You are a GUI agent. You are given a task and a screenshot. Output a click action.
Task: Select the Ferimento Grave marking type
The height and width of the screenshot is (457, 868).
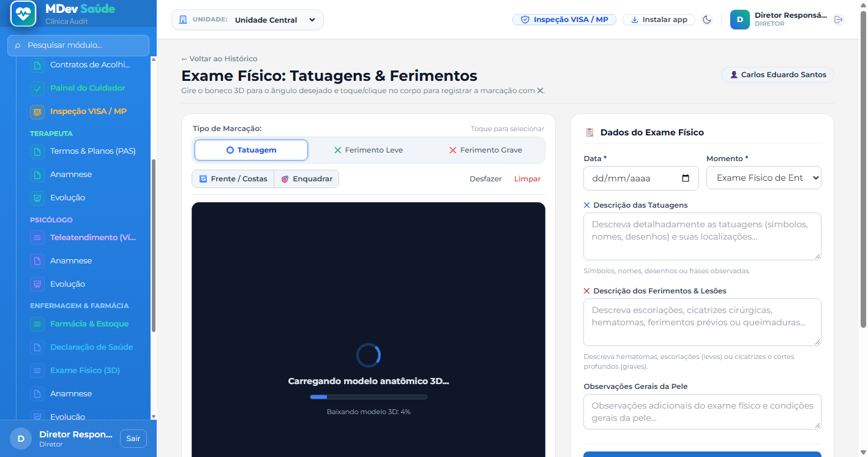[x=486, y=150]
